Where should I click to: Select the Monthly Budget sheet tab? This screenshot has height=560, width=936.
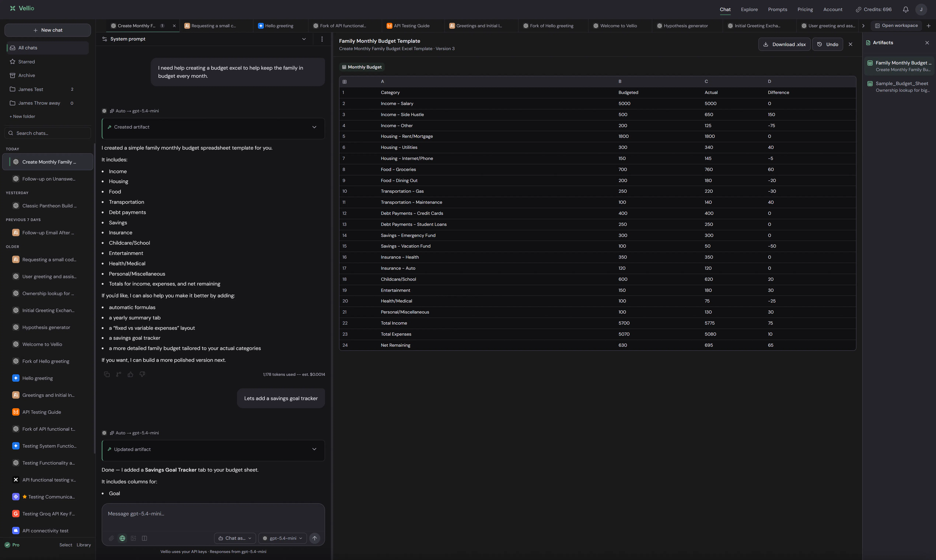pos(362,67)
